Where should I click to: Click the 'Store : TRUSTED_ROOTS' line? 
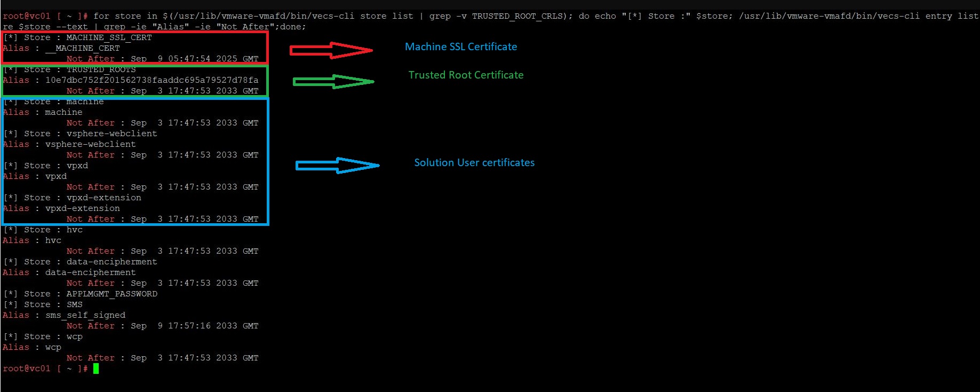(x=70, y=69)
